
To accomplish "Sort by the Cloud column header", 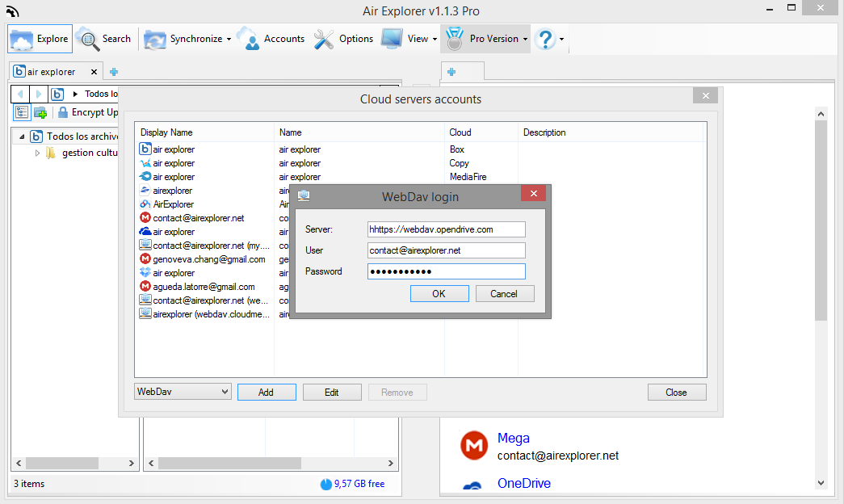I will 481,132.
